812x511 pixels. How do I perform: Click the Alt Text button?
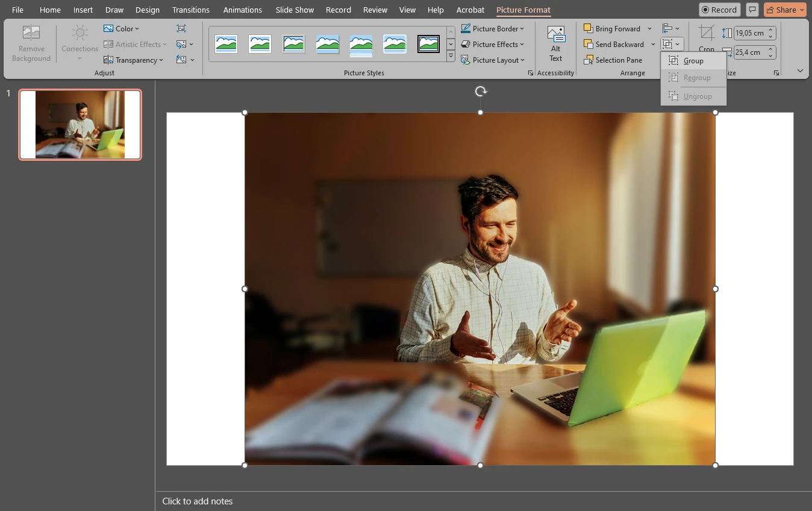coord(555,44)
